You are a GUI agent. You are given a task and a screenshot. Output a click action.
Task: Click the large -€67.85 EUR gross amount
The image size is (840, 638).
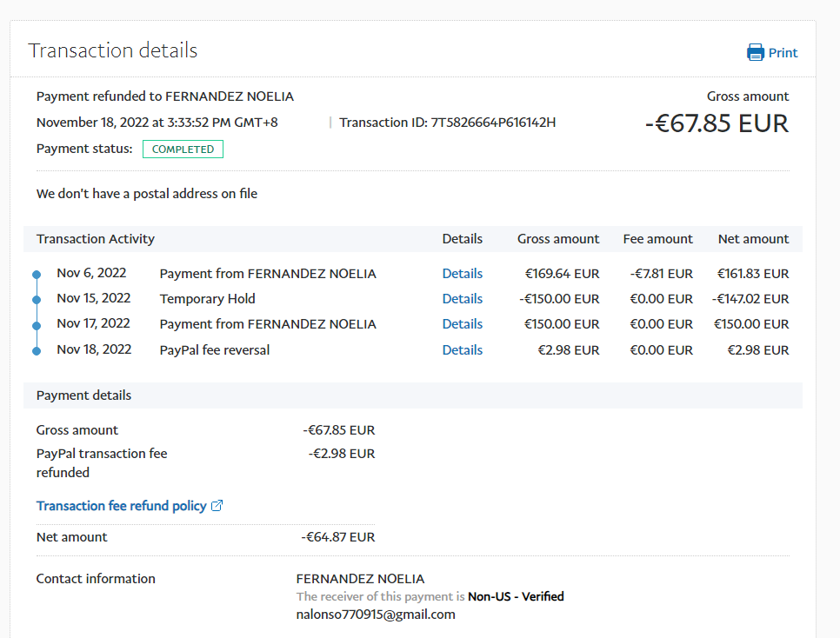pos(717,123)
